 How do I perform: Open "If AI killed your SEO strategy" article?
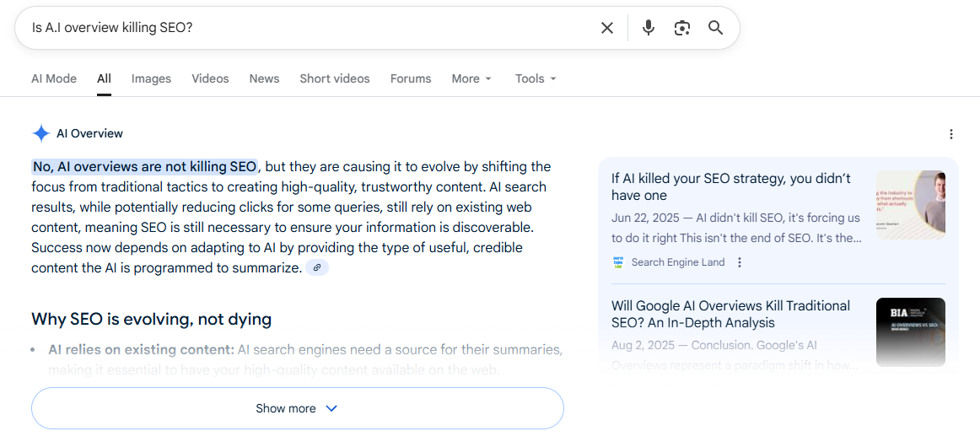pyautogui.click(x=730, y=186)
